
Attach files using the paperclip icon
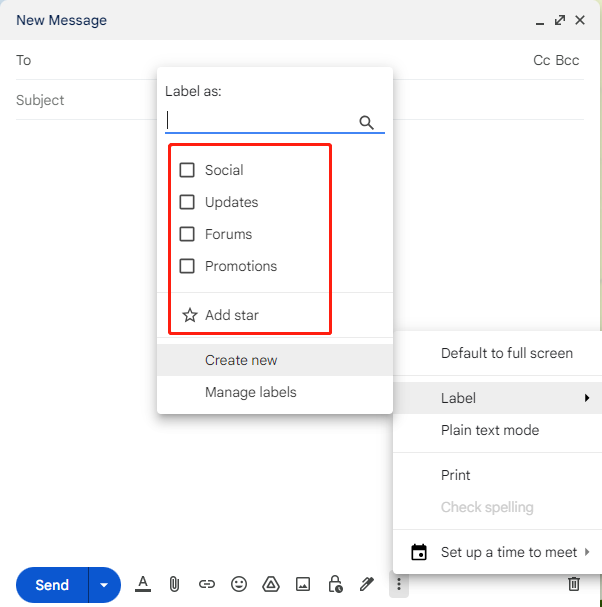(173, 584)
